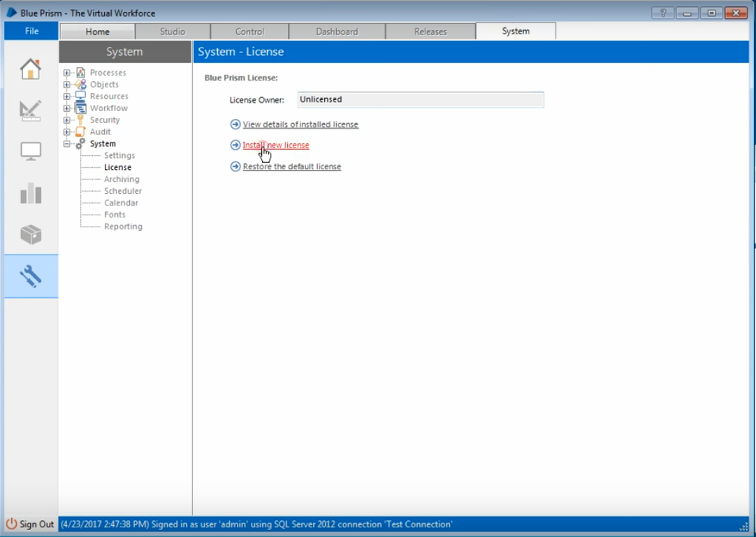Image resolution: width=756 pixels, height=537 pixels.
Task: Select the Audit tree label
Action: pos(101,131)
